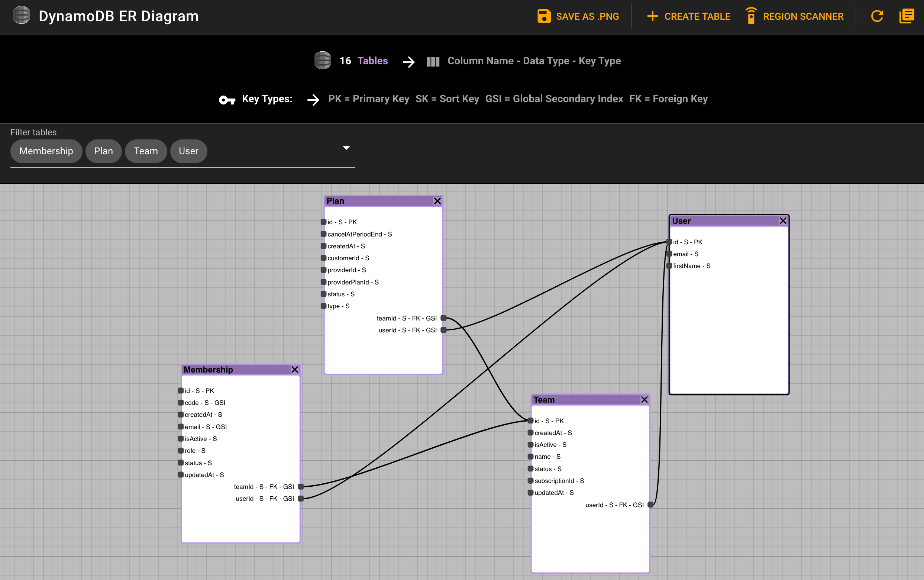This screenshot has width=924, height=580.
Task: Click 'status - S' row in Team
Action: [548, 469]
